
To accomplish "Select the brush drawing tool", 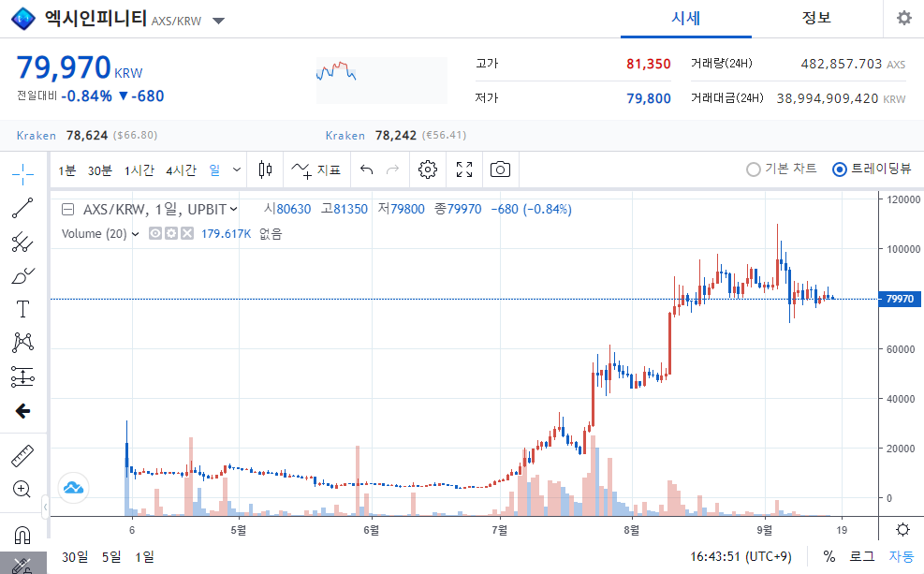I will 22,275.
